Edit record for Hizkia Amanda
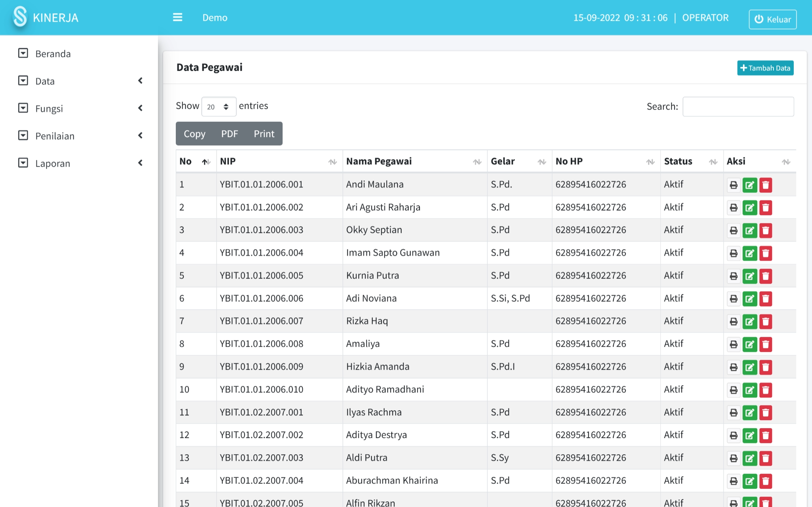The width and height of the screenshot is (812, 507). click(750, 367)
